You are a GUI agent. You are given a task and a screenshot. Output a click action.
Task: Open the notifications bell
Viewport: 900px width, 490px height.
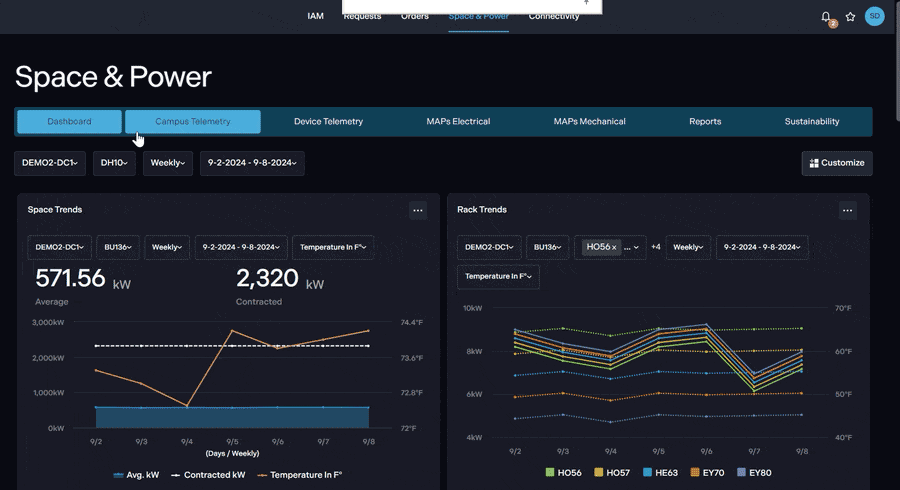[x=826, y=17]
